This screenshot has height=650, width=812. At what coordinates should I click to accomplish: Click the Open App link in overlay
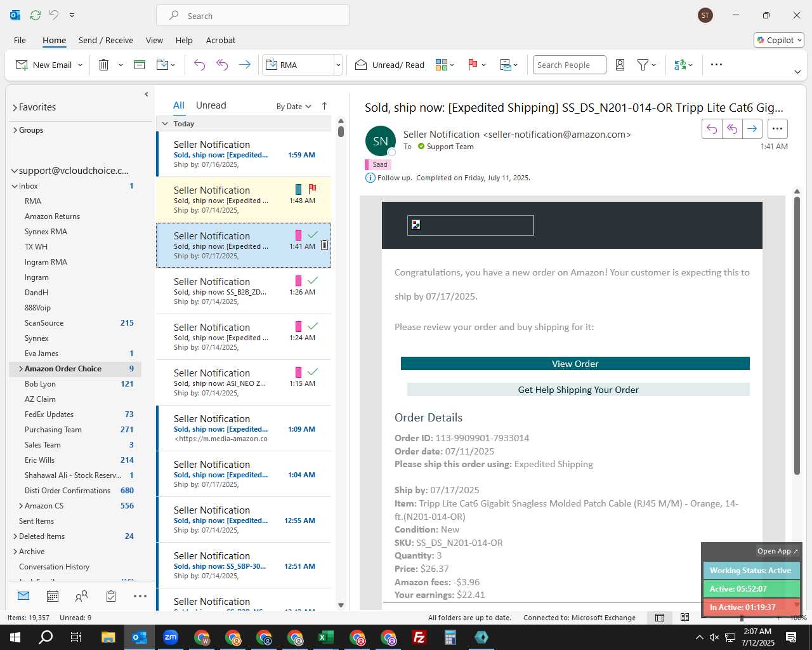tap(777, 551)
